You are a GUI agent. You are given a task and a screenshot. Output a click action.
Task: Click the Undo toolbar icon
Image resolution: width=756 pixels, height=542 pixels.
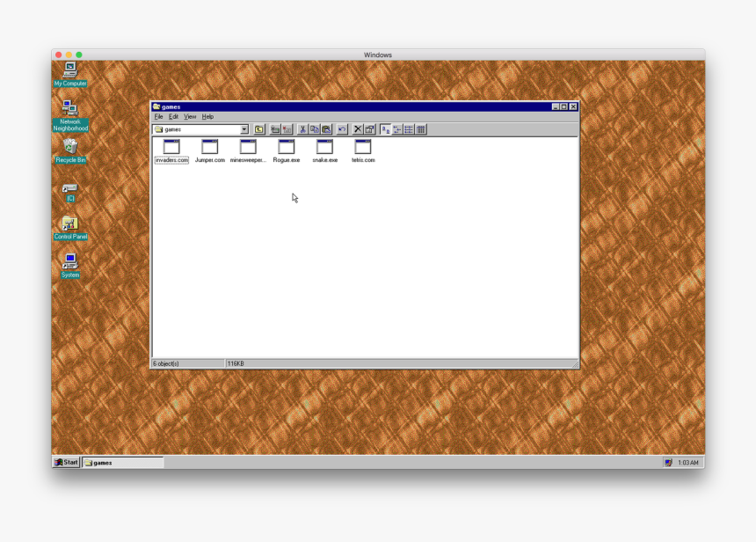342,129
